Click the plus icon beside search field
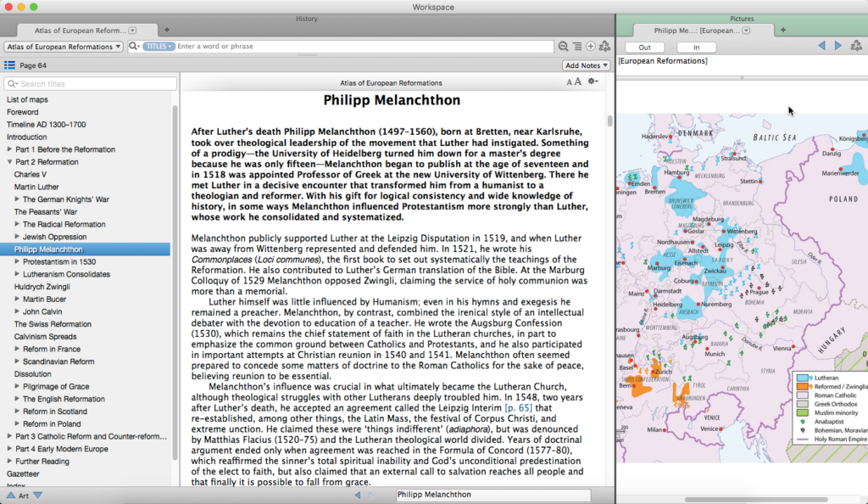The width and height of the screenshot is (868, 504). click(x=590, y=46)
